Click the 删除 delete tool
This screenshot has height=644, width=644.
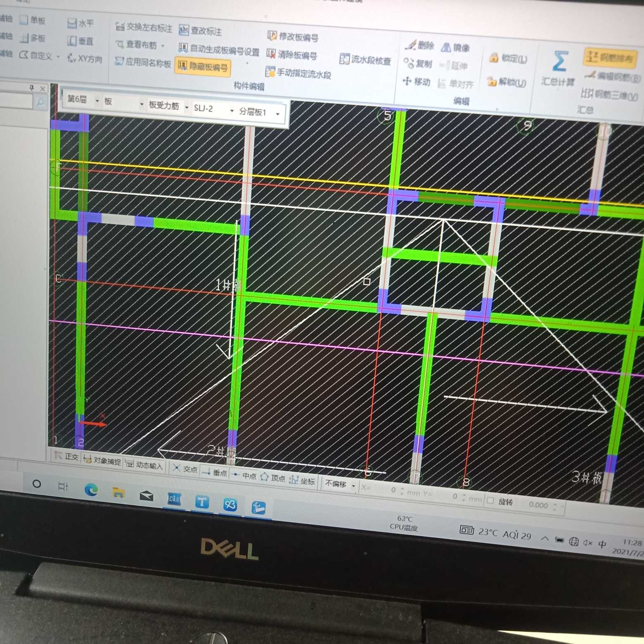pos(419,45)
